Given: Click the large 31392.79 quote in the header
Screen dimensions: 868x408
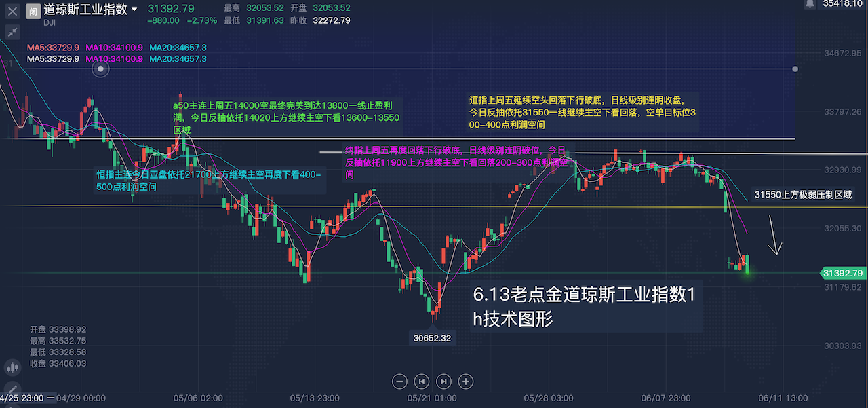Looking at the screenshot, I should 171,8.
